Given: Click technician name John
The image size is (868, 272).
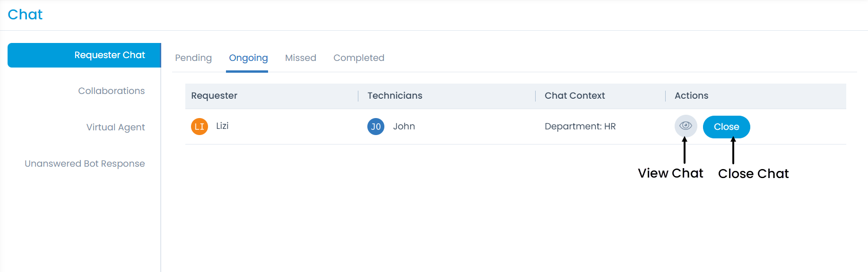Looking at the screenshot, I should click(404, 127).
